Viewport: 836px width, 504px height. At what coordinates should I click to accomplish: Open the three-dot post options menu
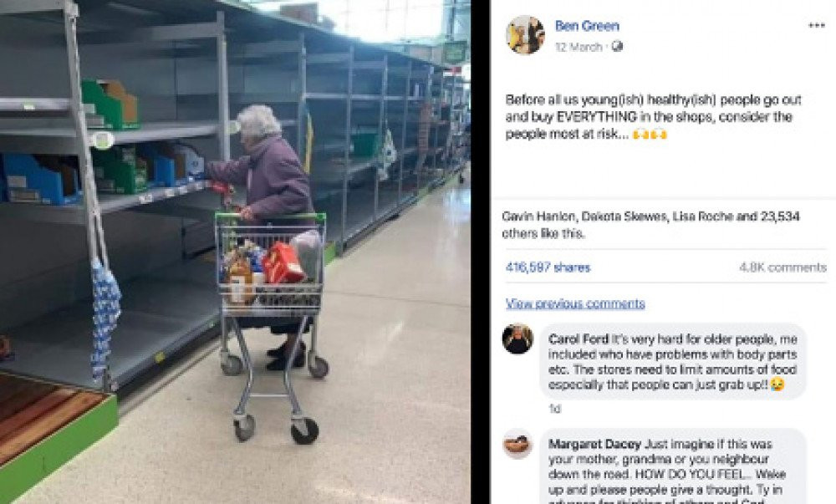pos(816,26)
